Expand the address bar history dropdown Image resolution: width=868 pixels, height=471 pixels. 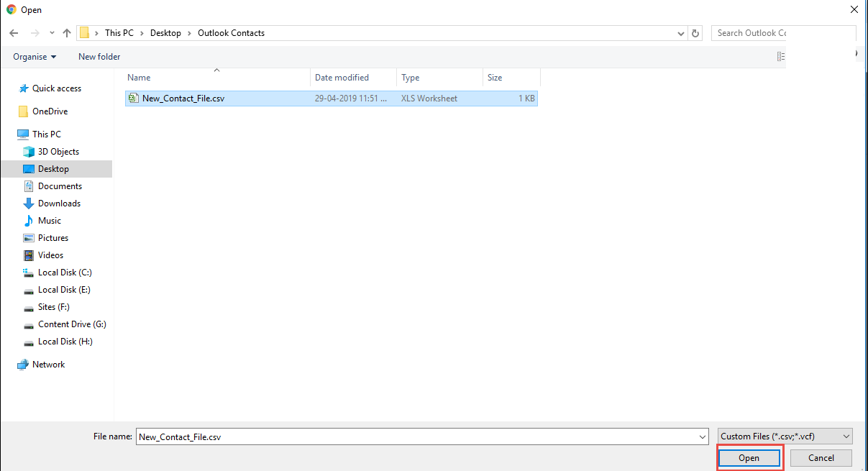pos(681,33)
